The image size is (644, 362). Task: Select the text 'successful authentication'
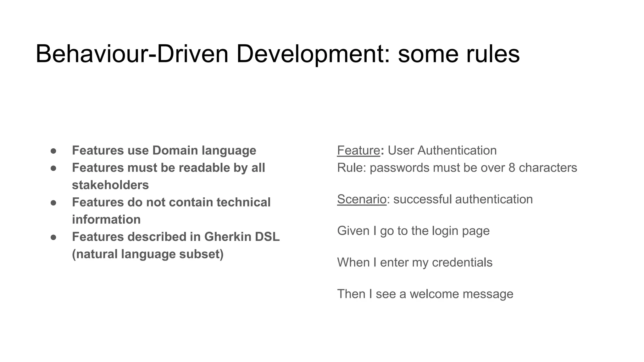[x=463, y=199]
